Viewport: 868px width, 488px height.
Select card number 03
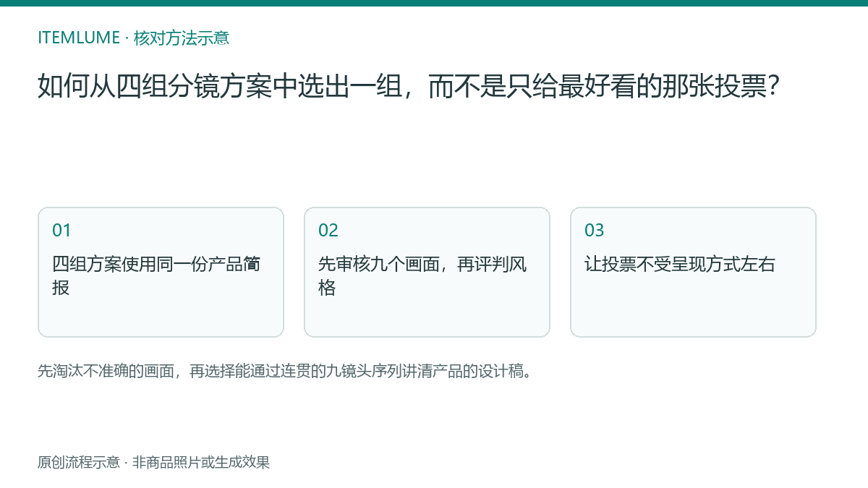[x=693, y=272]
